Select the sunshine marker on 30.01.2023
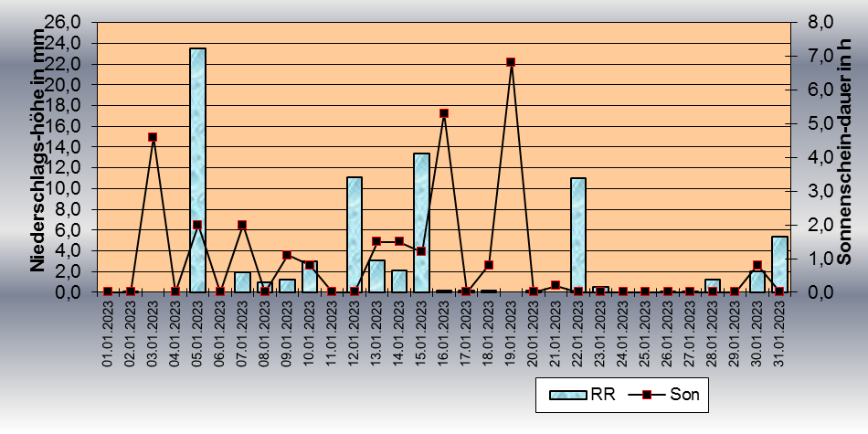Viewport: 868px width, 434px height. 757,266
